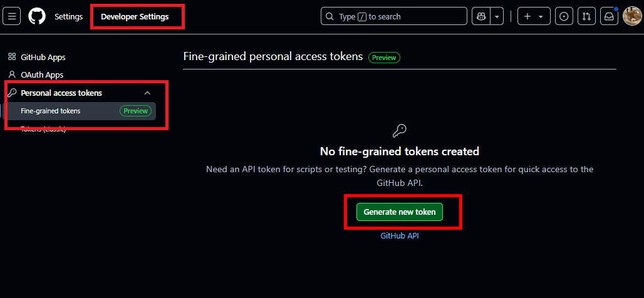Screen dimensions: 644x298
Task: Open the Issues icon in header
Action: click(564, 16)
